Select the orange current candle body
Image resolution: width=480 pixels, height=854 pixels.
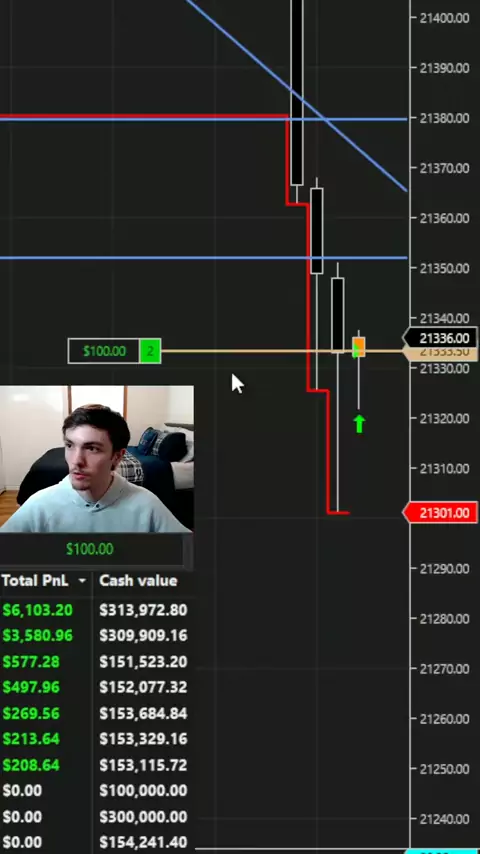coord(359,347)
